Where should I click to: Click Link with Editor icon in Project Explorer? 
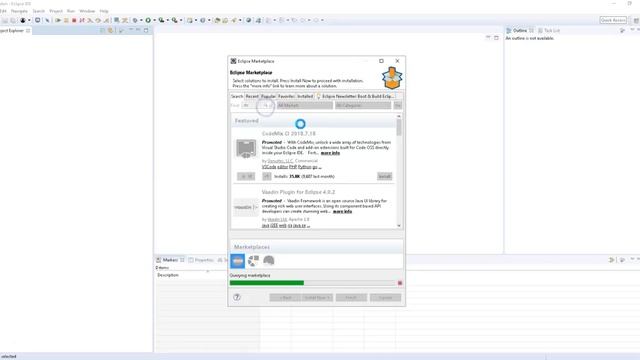click(110, 30)
